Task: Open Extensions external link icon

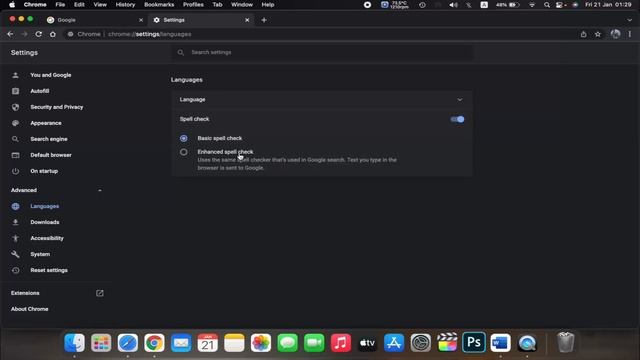Action: 100,293
